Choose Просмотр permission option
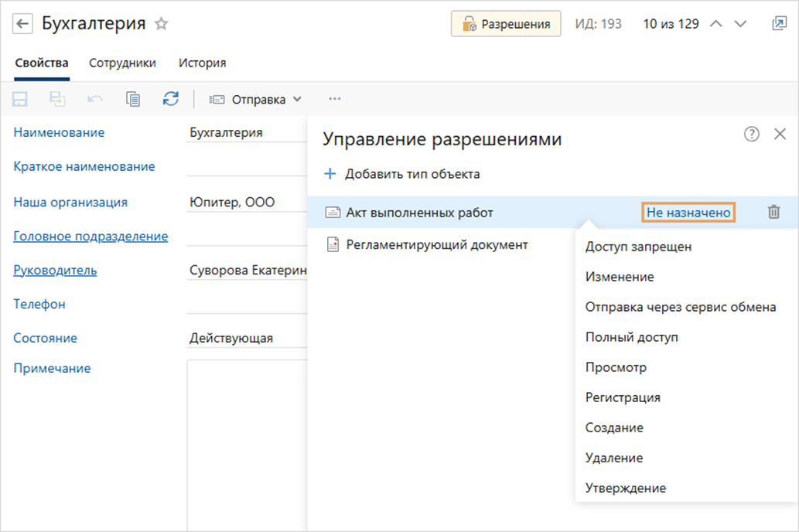This screenshot has height=532, width=799. (616, 367)
